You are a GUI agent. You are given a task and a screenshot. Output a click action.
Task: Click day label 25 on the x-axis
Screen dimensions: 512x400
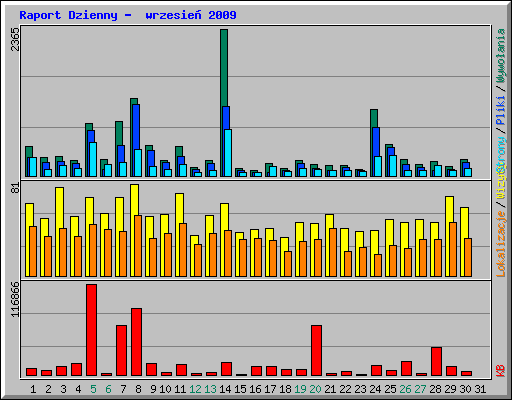pos(390,389)
